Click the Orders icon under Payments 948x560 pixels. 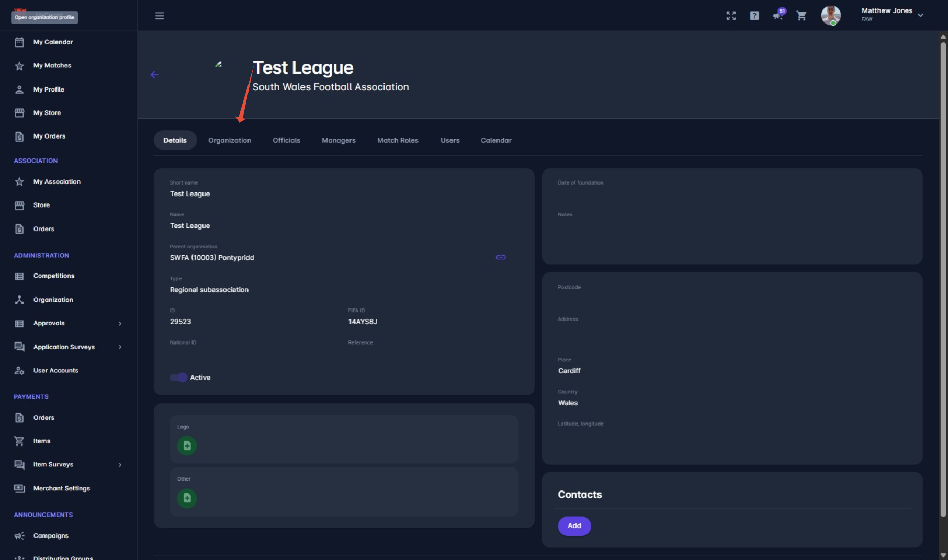click(x=19, y=418)
